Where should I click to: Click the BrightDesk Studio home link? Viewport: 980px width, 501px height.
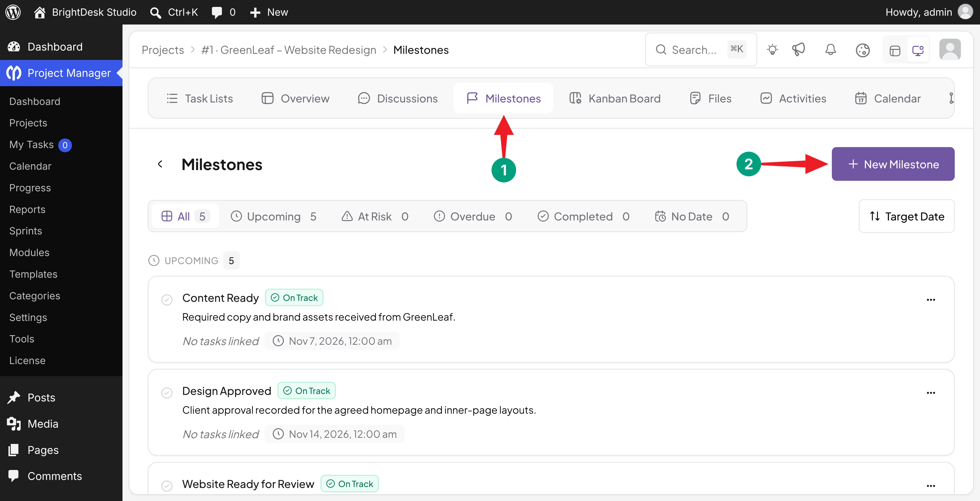(x=85, y=12)
